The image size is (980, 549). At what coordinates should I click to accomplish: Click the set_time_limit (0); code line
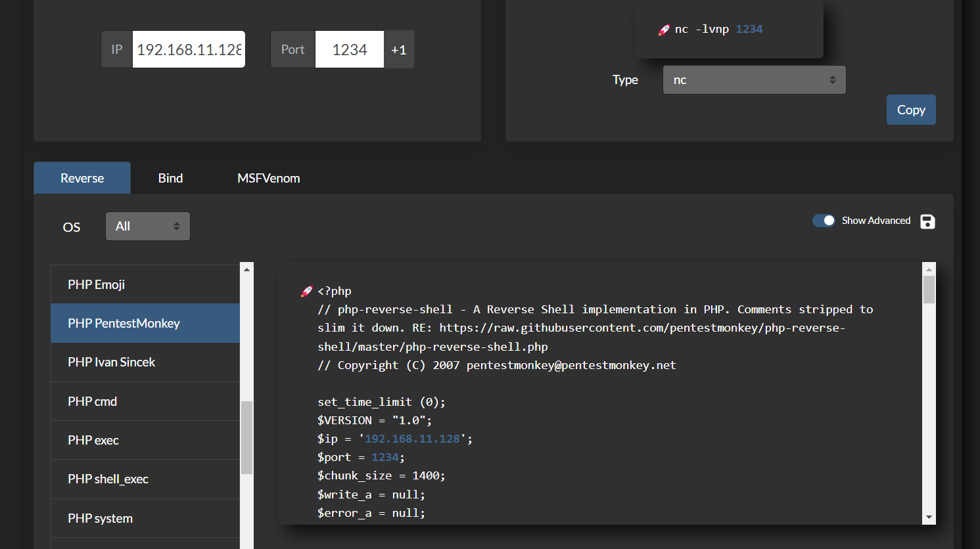[381, 402]
